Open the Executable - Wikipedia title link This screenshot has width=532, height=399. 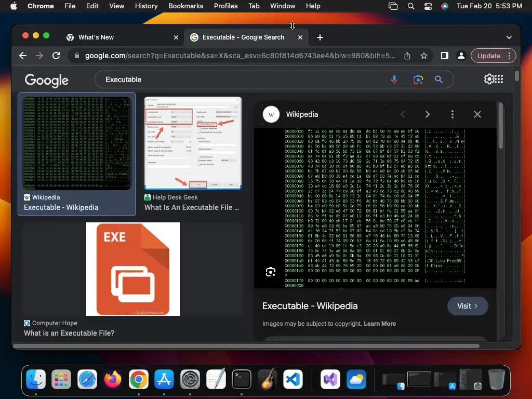click(310, 306)
